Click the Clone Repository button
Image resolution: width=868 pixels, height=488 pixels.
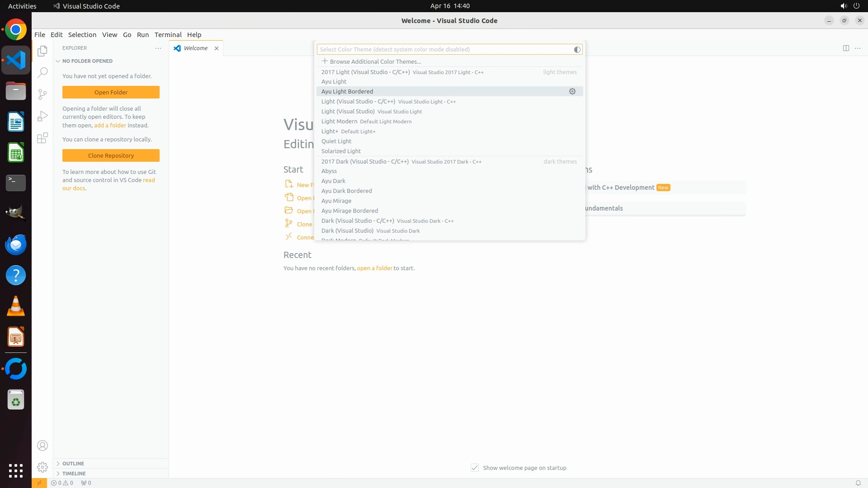coord(111,155)
